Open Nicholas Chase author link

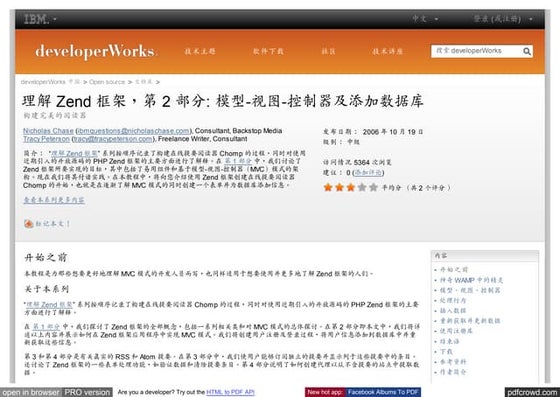(x=48, y=131)
